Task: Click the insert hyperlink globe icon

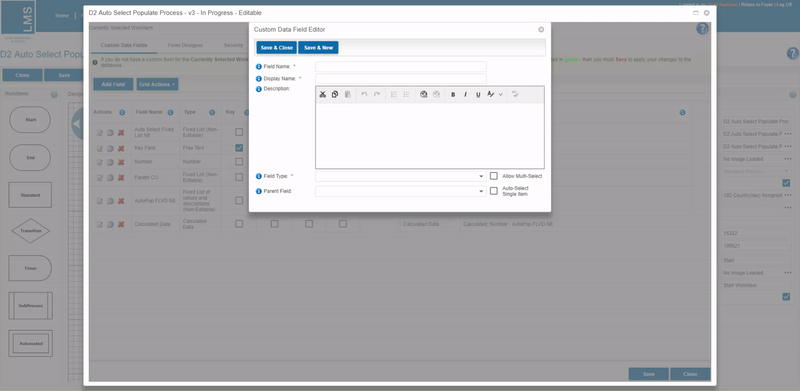Action: pyautogui.click(x=423, y=94)
